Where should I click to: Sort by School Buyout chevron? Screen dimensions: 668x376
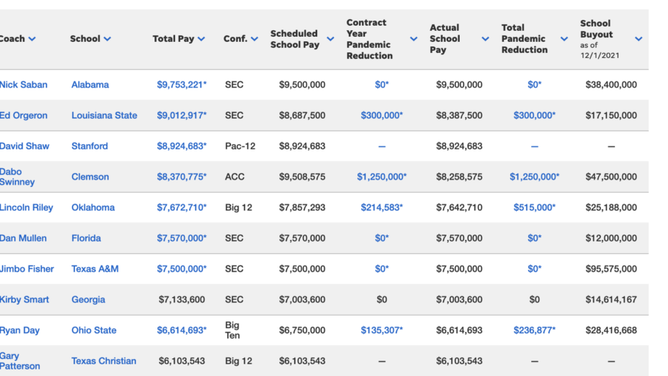click(639, 39)
